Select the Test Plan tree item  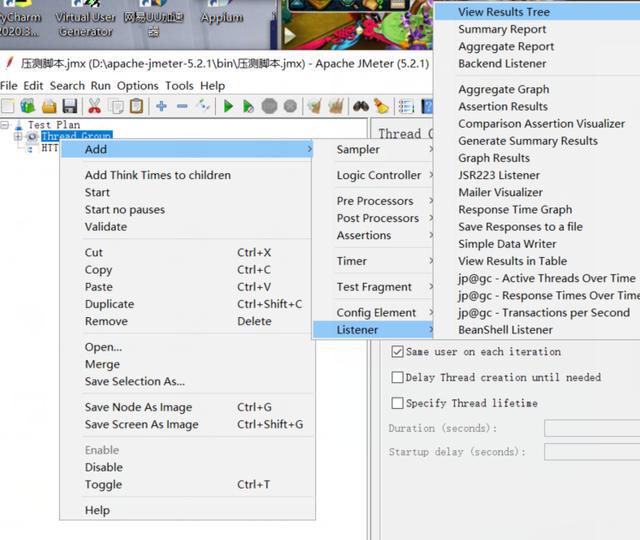[x=54, y=125]
